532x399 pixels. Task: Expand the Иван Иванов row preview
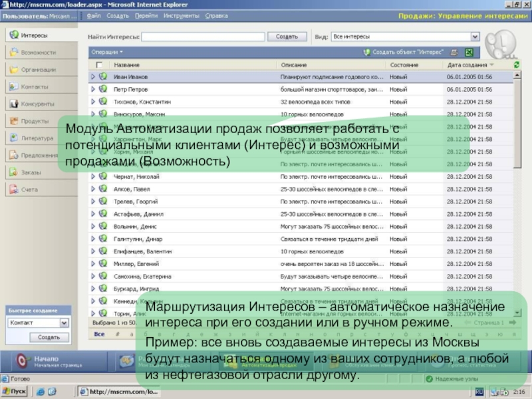[x=93, y=77]
